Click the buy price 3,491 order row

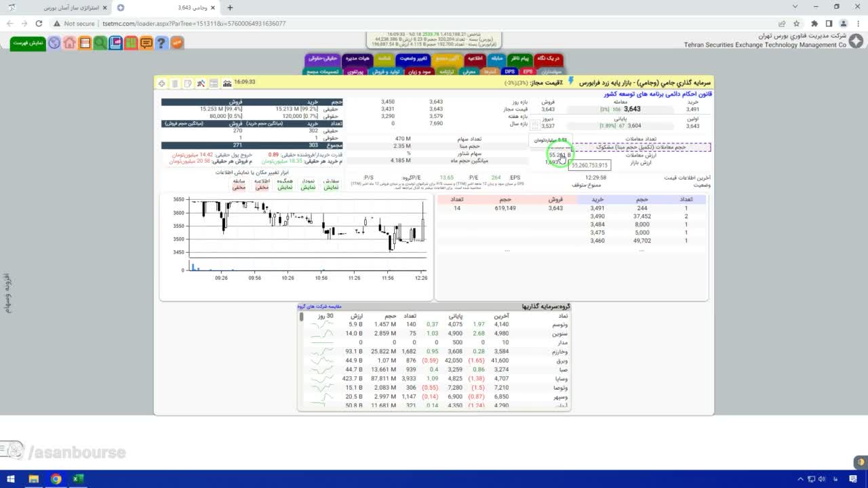pyautogui.click(x=572, y=208)
